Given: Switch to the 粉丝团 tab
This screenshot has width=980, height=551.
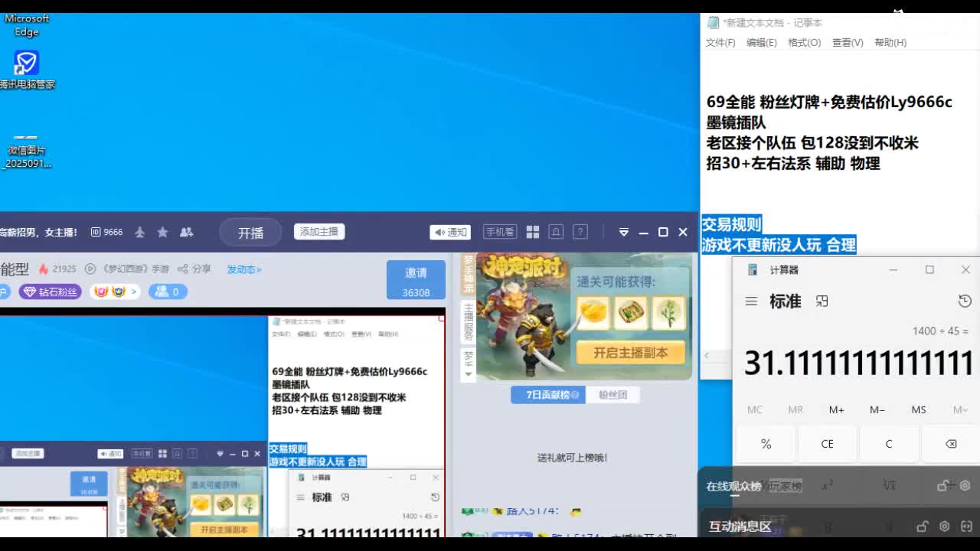Looking at the screenshot, I should 612,395.
